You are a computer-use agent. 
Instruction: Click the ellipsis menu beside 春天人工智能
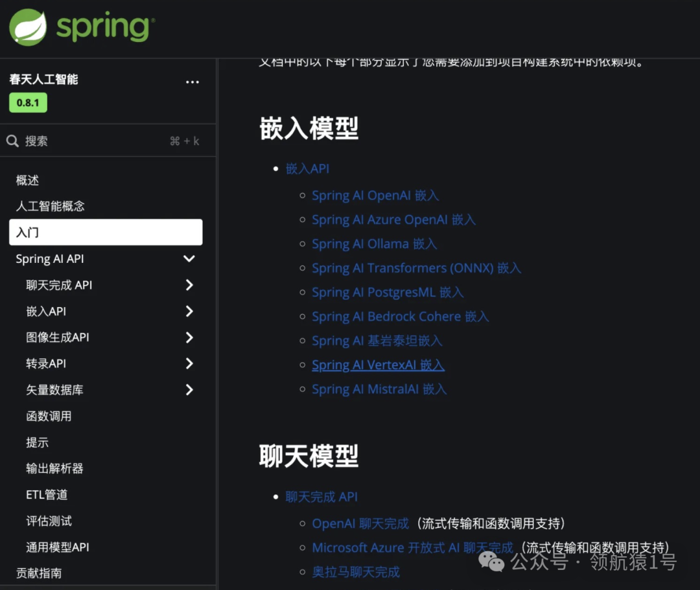pyautogui.click(x=192, y=81)
